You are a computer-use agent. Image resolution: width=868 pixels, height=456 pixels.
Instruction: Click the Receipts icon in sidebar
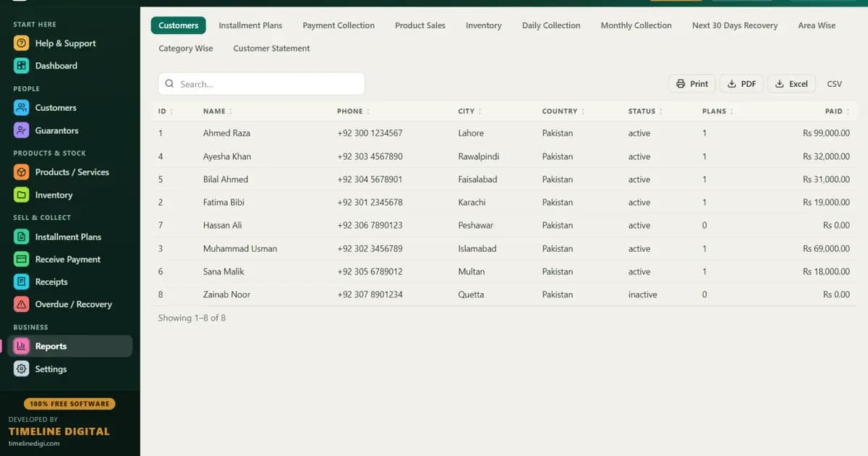pos(22,282)
